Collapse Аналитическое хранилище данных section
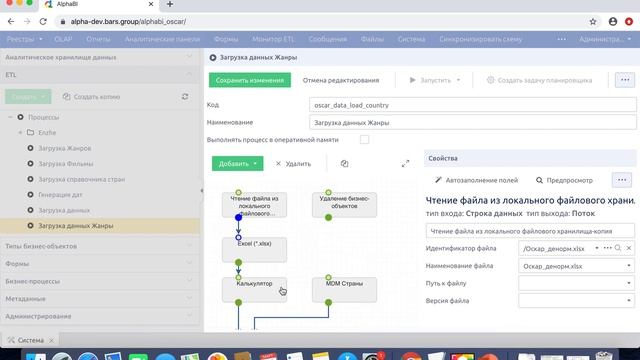Image resolution: width=640 pixels, height=360 pixels. tap(100, 57)
